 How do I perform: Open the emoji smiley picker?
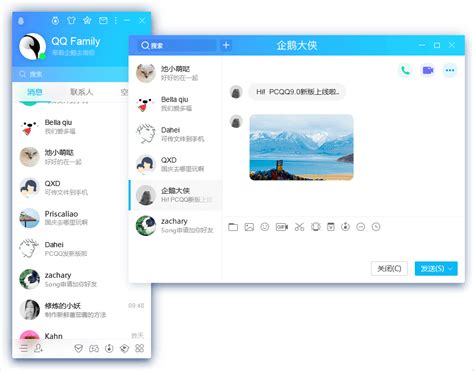(265, 227)
